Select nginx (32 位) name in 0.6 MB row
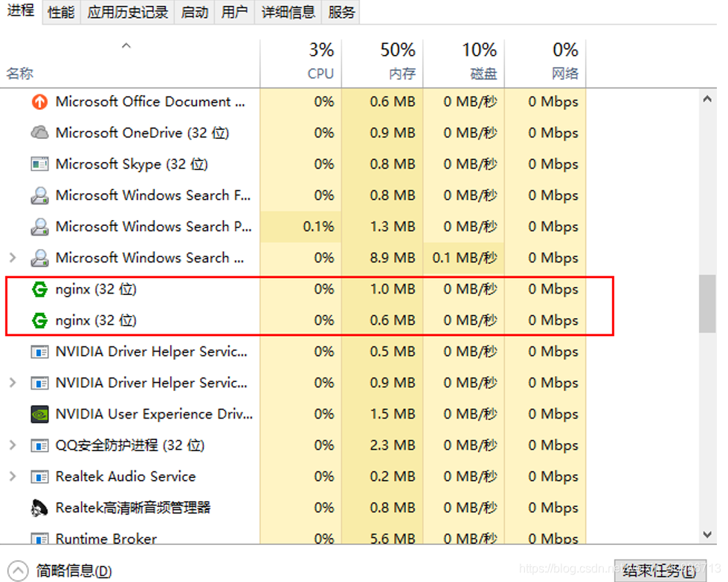The height and width of the screenshot is (582, 728). (x=96, y=320)
